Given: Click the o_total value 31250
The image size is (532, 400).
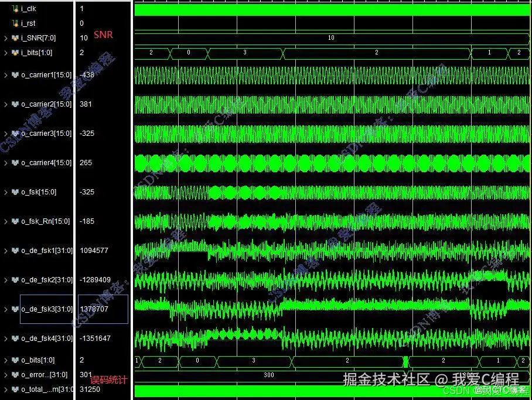Looking at the screenshot, I should point(90,389).
